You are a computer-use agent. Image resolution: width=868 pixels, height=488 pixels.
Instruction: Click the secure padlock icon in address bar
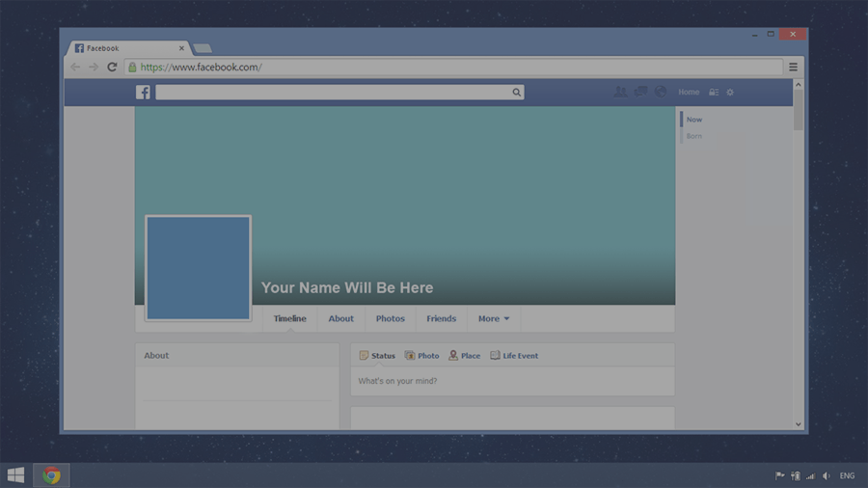[132, 67]
